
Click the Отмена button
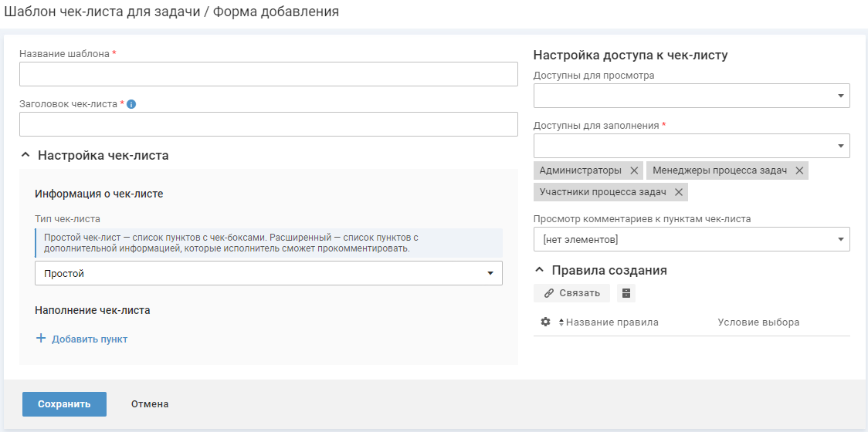tap(150, 404)
